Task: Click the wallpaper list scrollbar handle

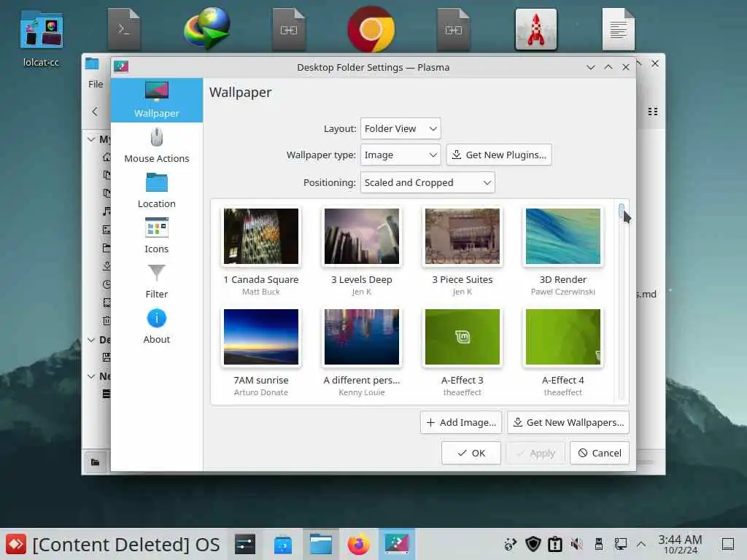Action: pyautogui.click(x=622, y=211)
